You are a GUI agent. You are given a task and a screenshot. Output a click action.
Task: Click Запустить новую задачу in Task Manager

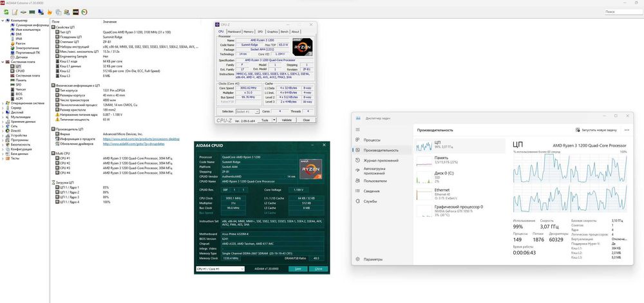(x=596, y=130)
